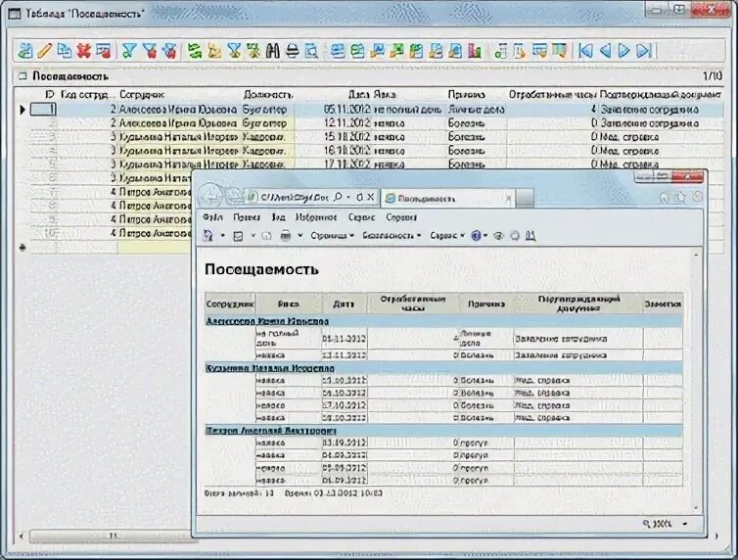Open the Правка menu
The width and height of the screenshot is (738, 560).
(247, 217)
